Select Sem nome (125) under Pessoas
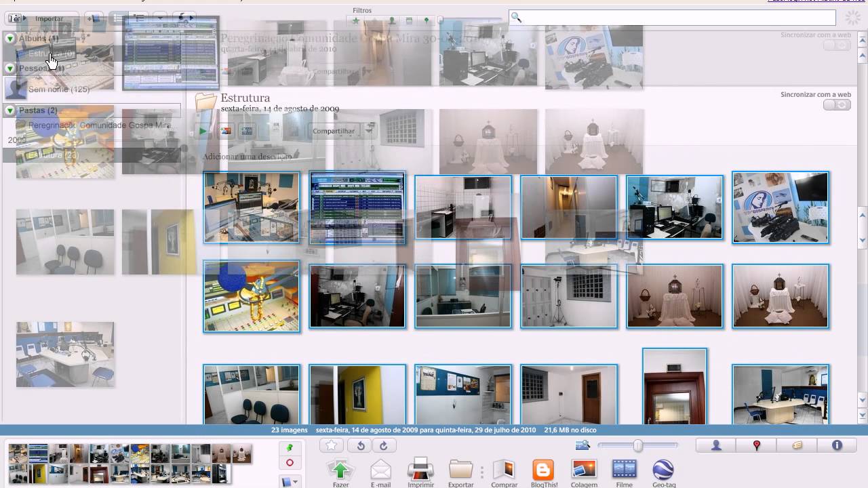This screenshot has height=488, width=868. (x=58, y=89)
